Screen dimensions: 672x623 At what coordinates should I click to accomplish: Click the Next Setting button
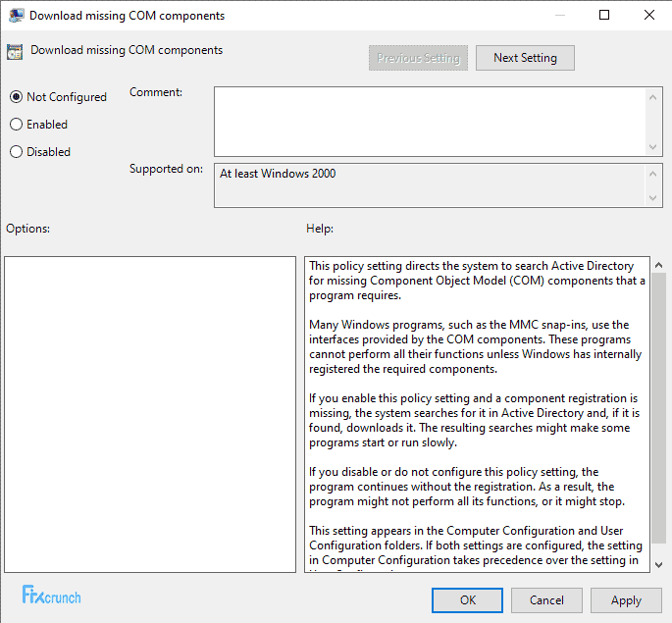coord(525,58)
